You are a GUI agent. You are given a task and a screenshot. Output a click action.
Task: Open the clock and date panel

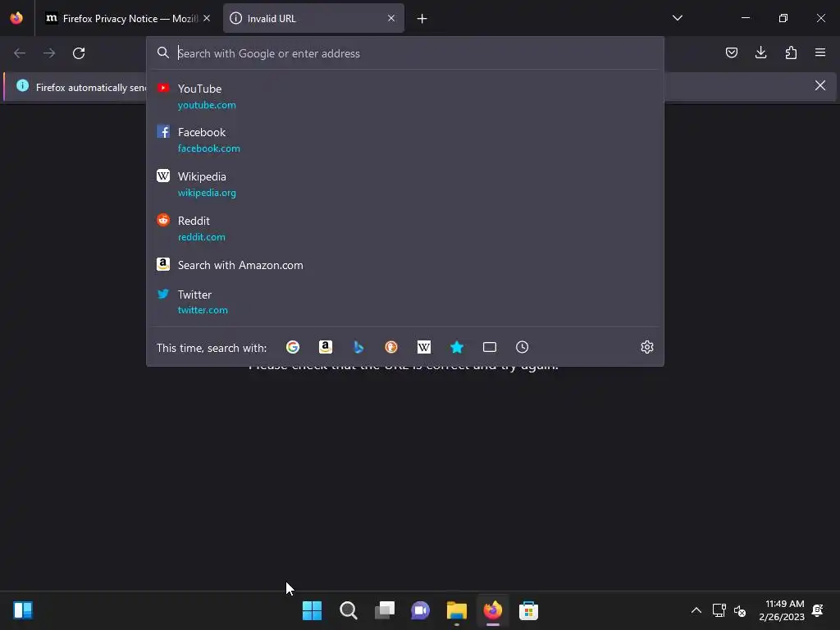click(782, 610)
